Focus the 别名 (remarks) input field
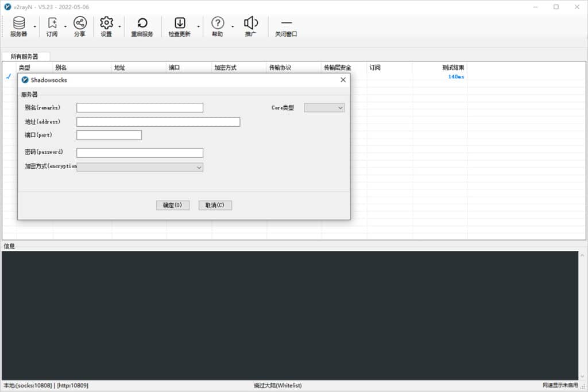The width and height of the screenshot is (588, 392). [140, 107]
